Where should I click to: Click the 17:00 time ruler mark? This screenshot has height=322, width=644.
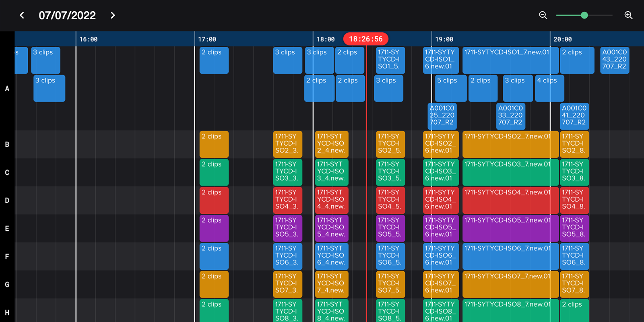(x=207, y=39)
